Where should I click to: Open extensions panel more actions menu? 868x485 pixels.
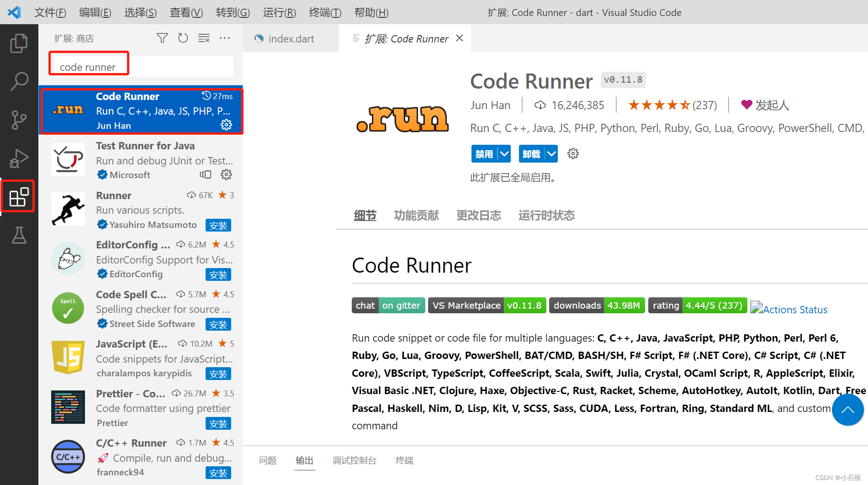pos(225,38)
